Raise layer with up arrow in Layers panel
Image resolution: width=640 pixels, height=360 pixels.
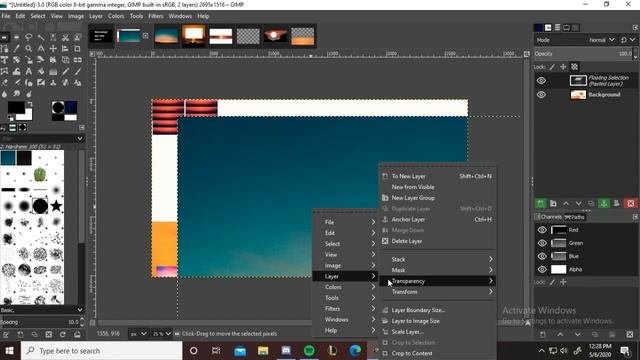coord(566,203)
